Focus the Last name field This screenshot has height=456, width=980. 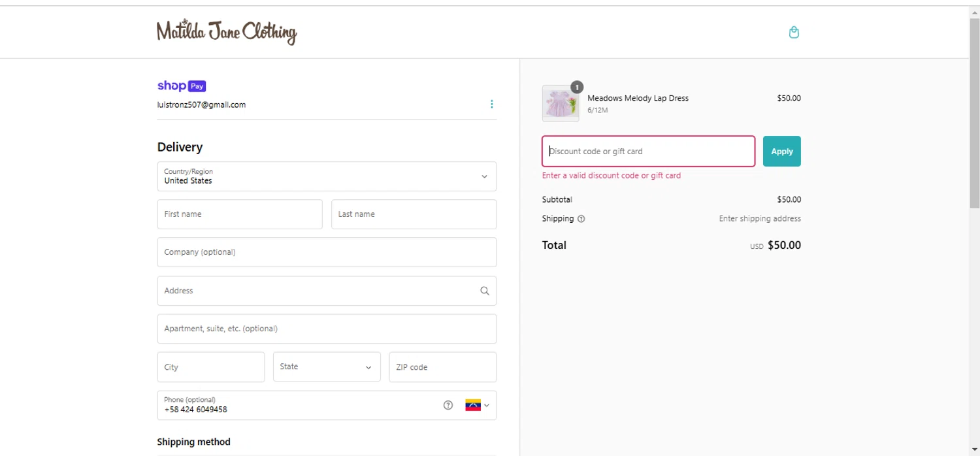414,214
